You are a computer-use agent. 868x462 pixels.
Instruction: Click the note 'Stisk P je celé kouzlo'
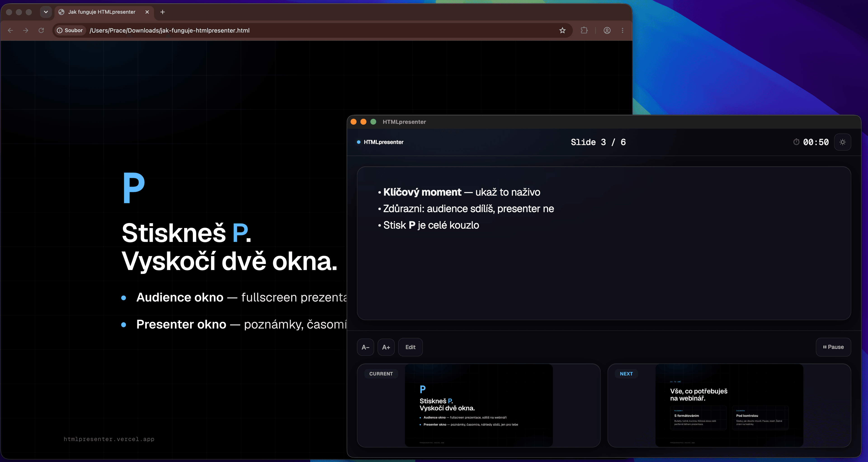[428, 225]
